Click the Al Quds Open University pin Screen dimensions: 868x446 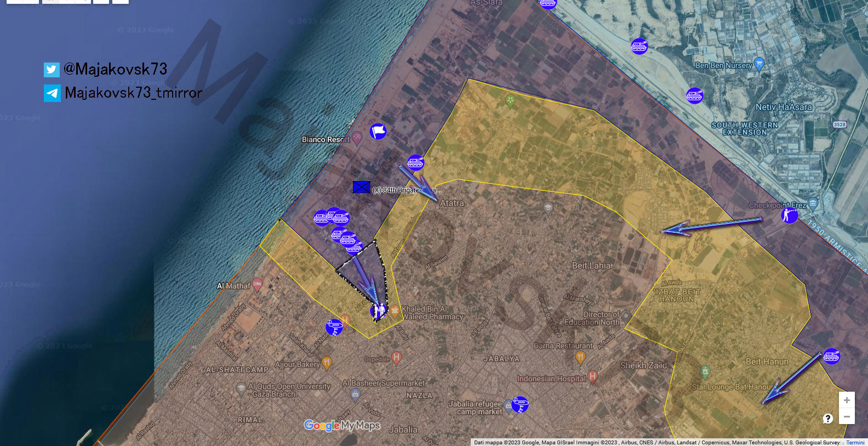pyautogui.click(x=241, y=388)
